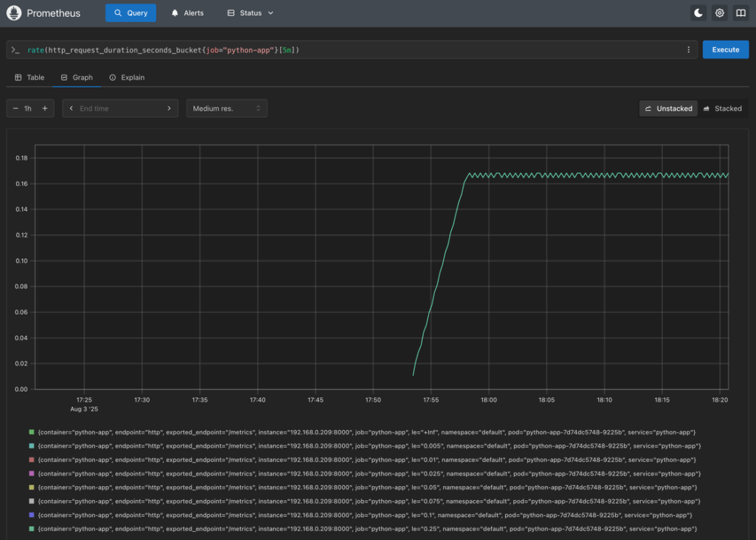Select the le="0.25" legend series label
Image resolution: width=756 pixels, height=540 pixels.
point(368,529)
